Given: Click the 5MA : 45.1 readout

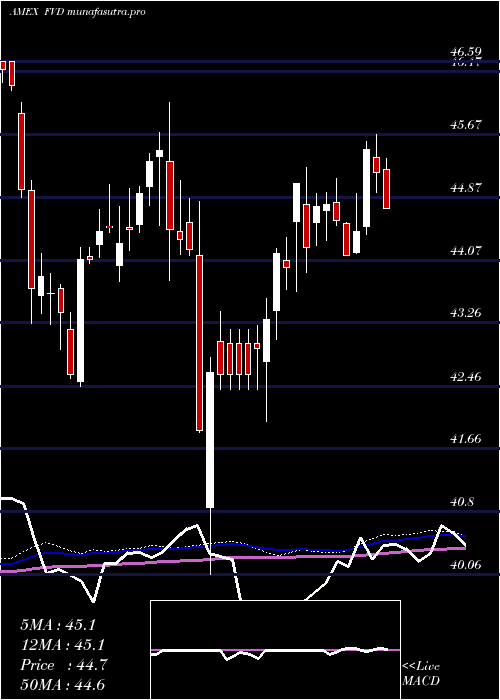Looking at the screenshot, I should tap(58, 625).
